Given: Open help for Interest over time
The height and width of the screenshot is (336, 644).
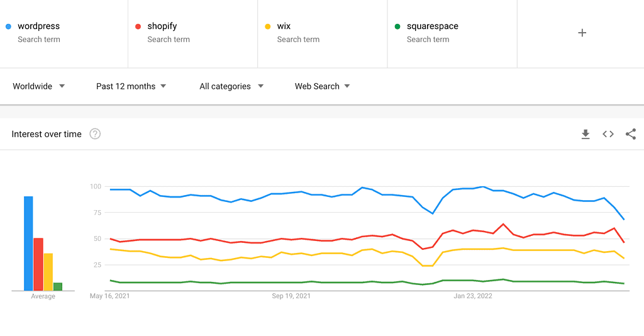Looking at the screenshot, I should pos(95,134).
